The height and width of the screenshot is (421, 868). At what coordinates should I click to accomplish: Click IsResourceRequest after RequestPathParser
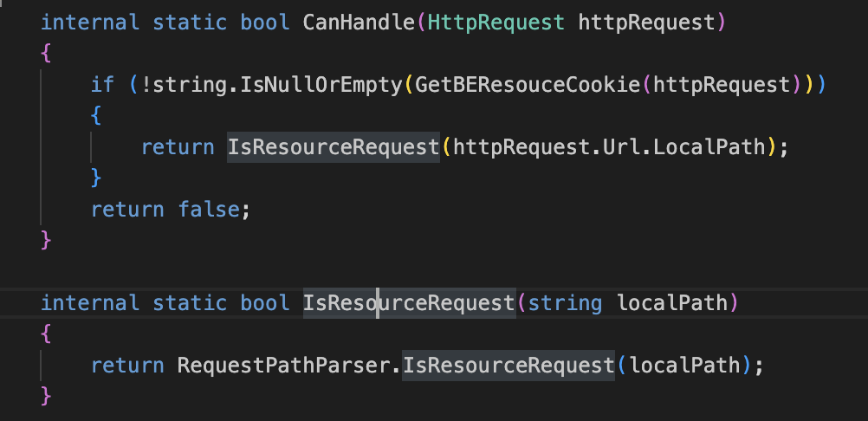508,366
